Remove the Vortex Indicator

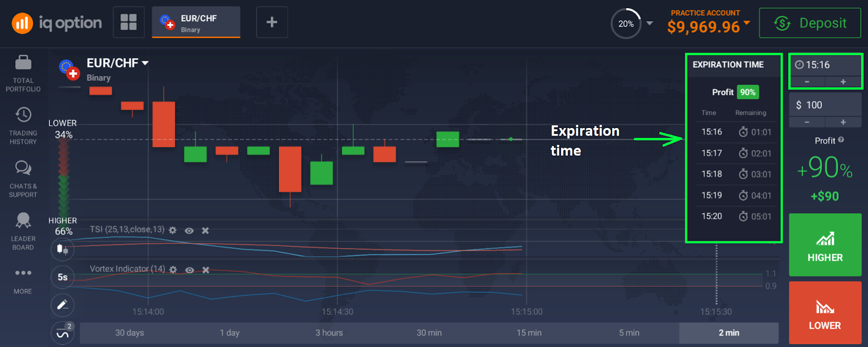206,270
